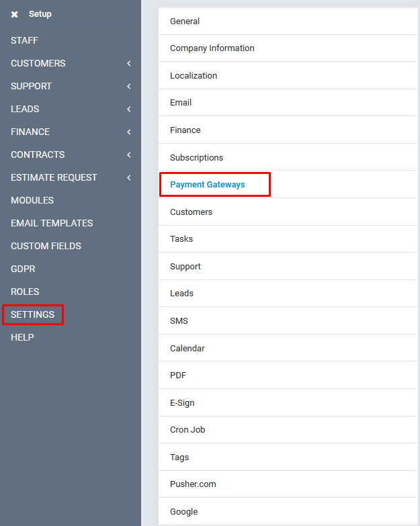This screenshot has width=420, height=526.
Task: Close the Setup menu with X icon
Action: [15, 14]
